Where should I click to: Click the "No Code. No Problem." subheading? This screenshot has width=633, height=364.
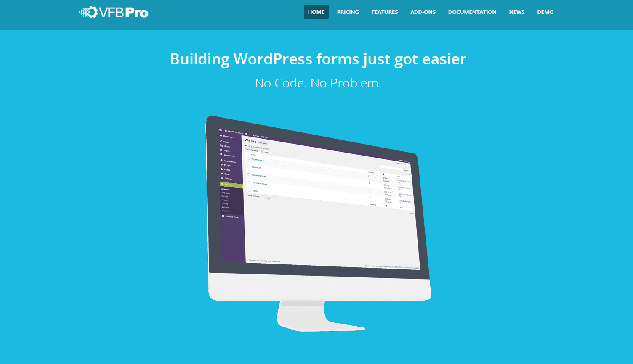(x=318, y=83)
